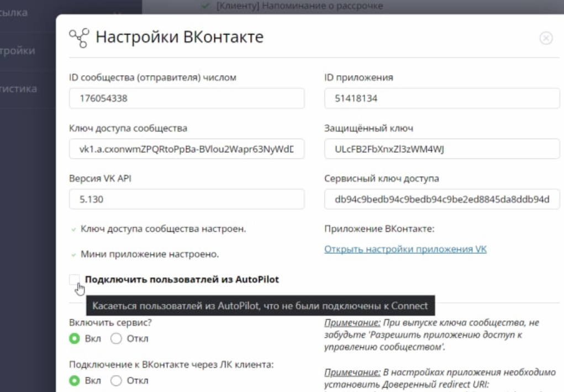Click checkmark next to 'Мини приложение настроено'
This screenshot has height=392, width=564.
[x=73, y=255]
